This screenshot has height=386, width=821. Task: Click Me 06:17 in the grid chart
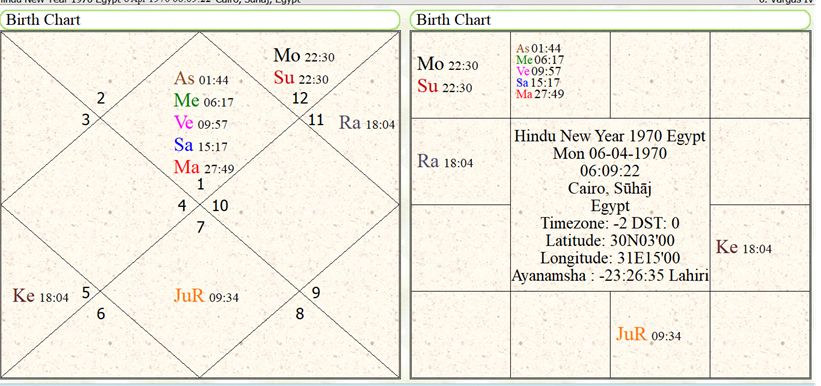(x=540, y=60)
